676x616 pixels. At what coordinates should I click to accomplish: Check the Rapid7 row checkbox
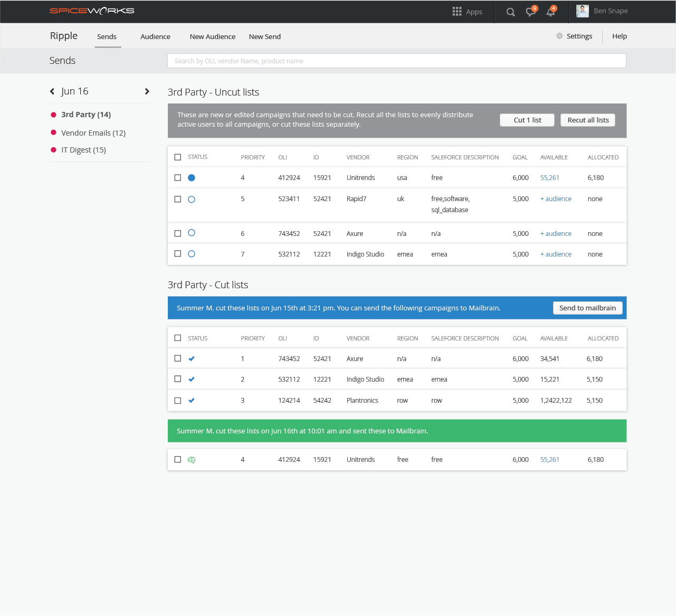pos(178,200)
